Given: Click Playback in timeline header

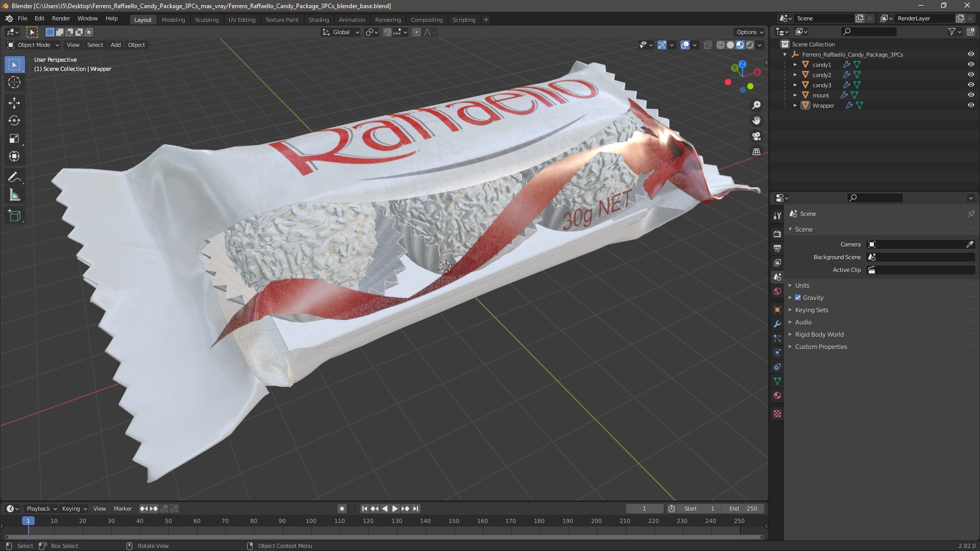Looking at the screenshot, I should tap(41, 509).
